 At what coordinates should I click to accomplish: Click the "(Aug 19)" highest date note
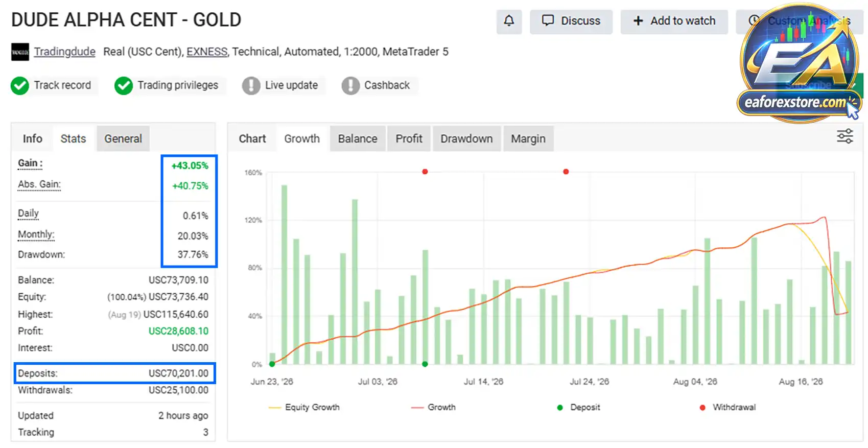coord(124,315)
